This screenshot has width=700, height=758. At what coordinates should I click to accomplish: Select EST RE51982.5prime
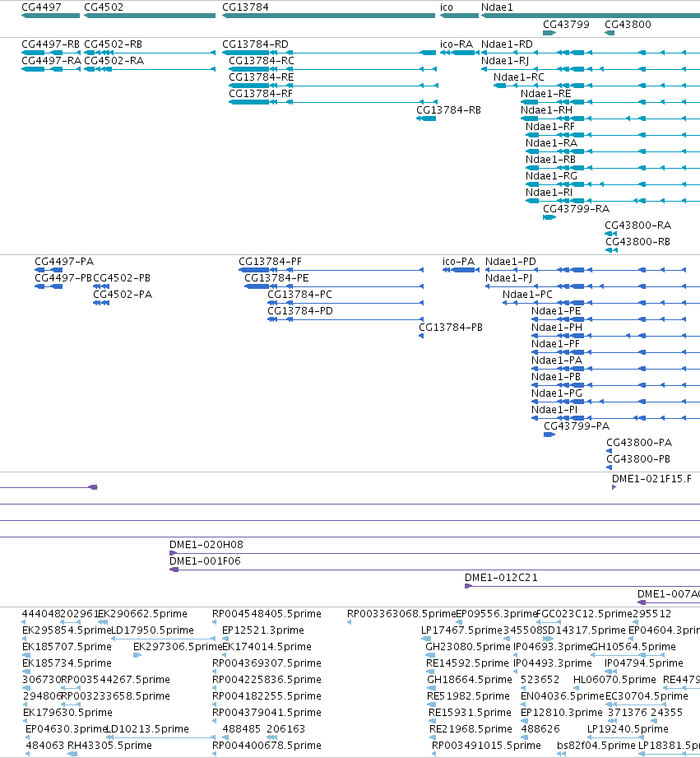point(468,695)
